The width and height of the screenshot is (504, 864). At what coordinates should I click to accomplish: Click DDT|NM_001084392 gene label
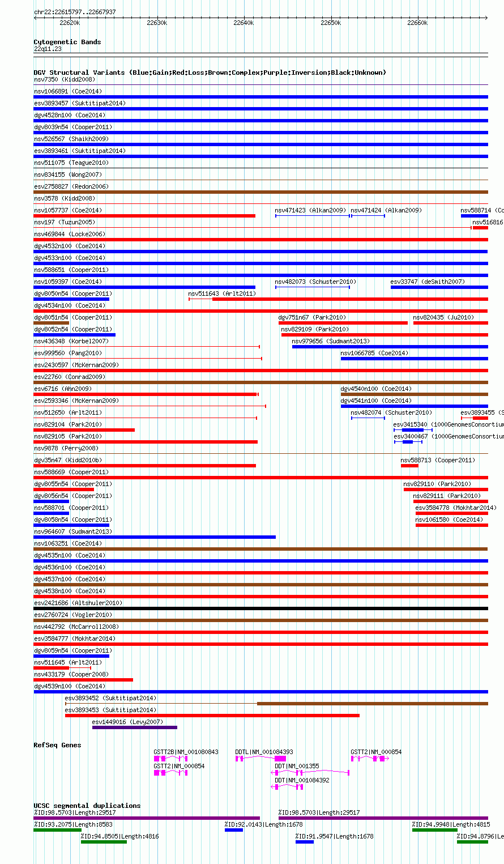pyautogui.click(x=302, y=780)
